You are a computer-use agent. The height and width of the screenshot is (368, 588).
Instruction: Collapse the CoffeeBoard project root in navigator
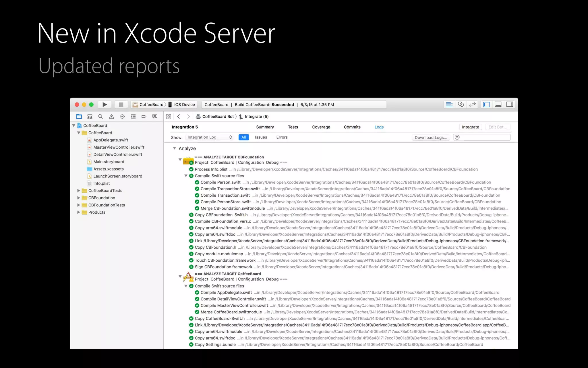[x=73, y=126]
